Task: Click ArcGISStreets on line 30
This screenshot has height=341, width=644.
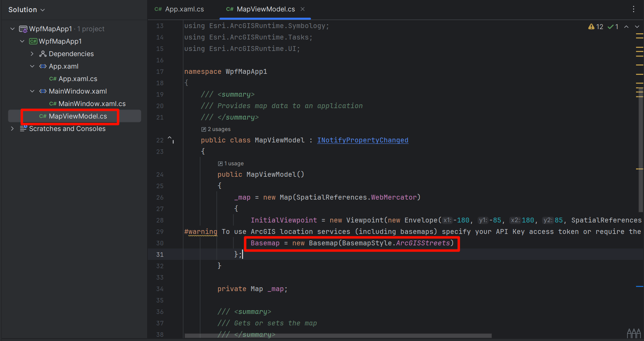Action: [423, 243]
